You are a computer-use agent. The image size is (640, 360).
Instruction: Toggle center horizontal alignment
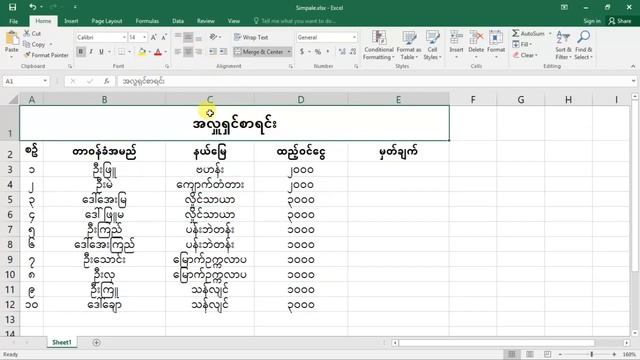click(x=188, y=52)
